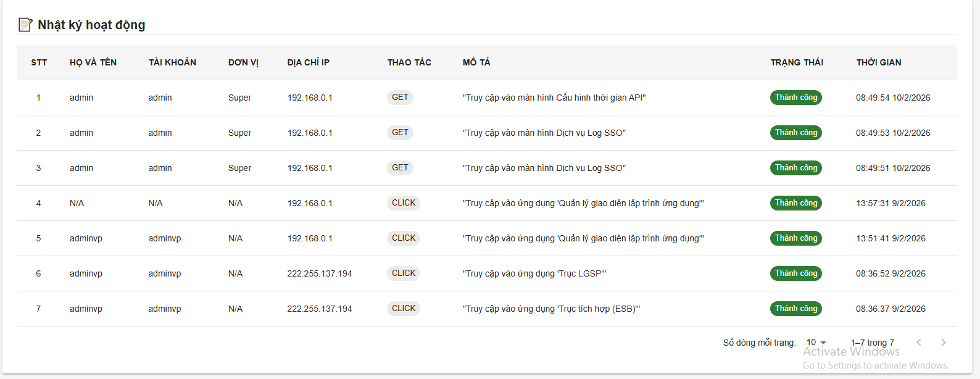Screen dimensions: 980x379
Task: Select the 'Trục LGSP' description cell
Action: [534, 273]
